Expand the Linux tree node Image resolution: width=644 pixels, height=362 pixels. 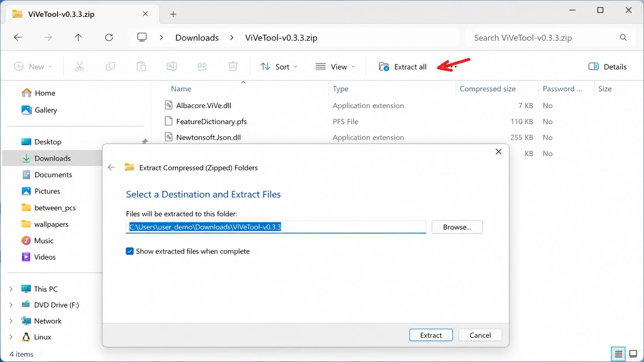click(x=11, y=337)
